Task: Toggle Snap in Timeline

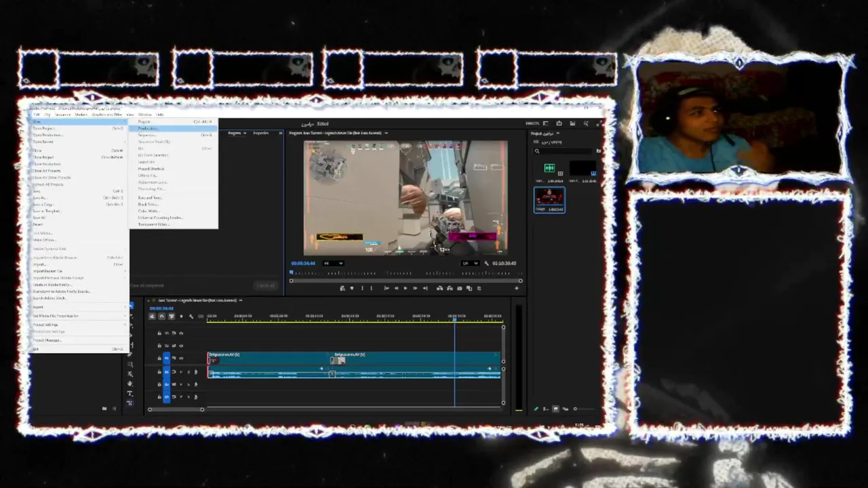Action: [x=161, y=317]
